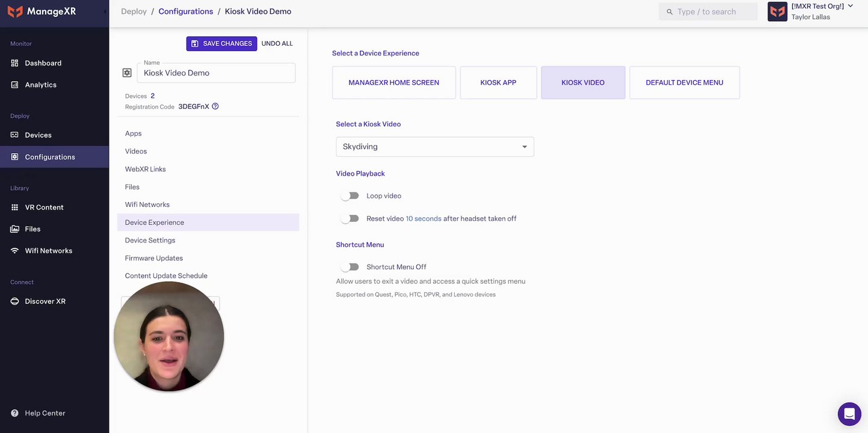This screenshot has height=433, width=868.
Task: Click the Discover XR icon
Action: pos(14,301)
